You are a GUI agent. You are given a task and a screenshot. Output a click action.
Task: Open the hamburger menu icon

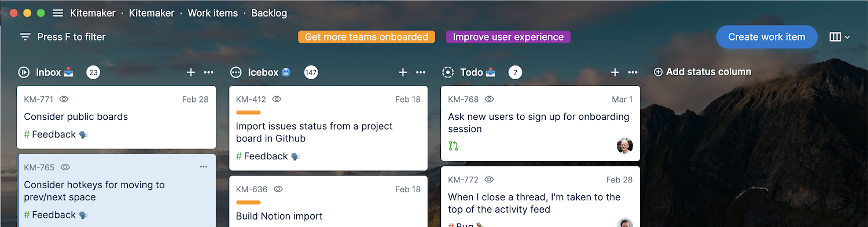click(58, 13)
